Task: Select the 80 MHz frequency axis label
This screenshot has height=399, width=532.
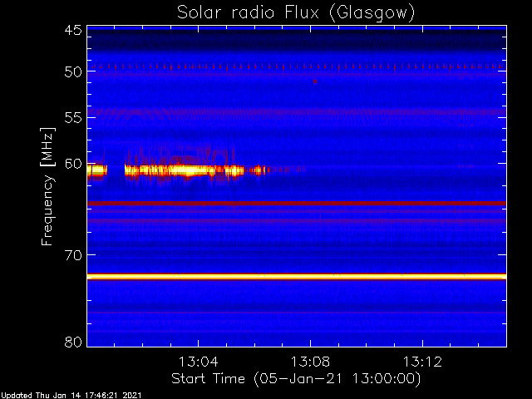Action: (x=73, y=342)
